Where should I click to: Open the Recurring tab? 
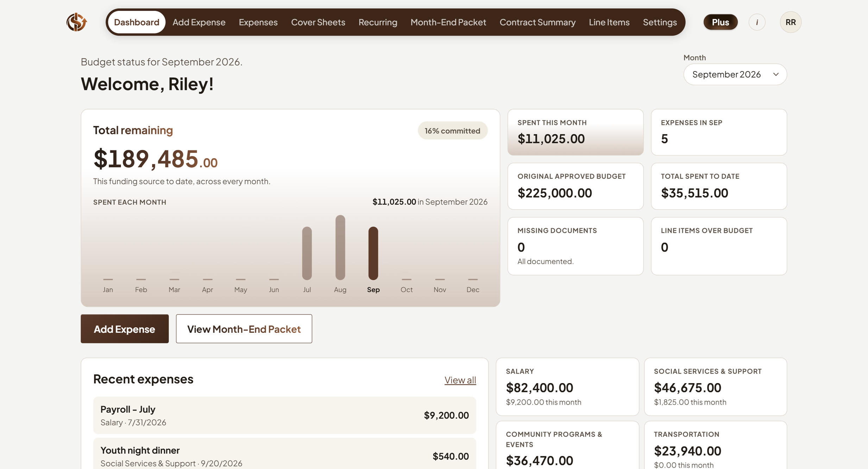pos(378,22)
